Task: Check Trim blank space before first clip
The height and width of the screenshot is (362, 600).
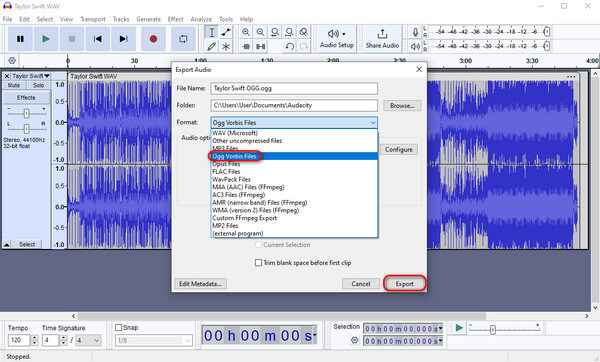Action: coord(259,263)
